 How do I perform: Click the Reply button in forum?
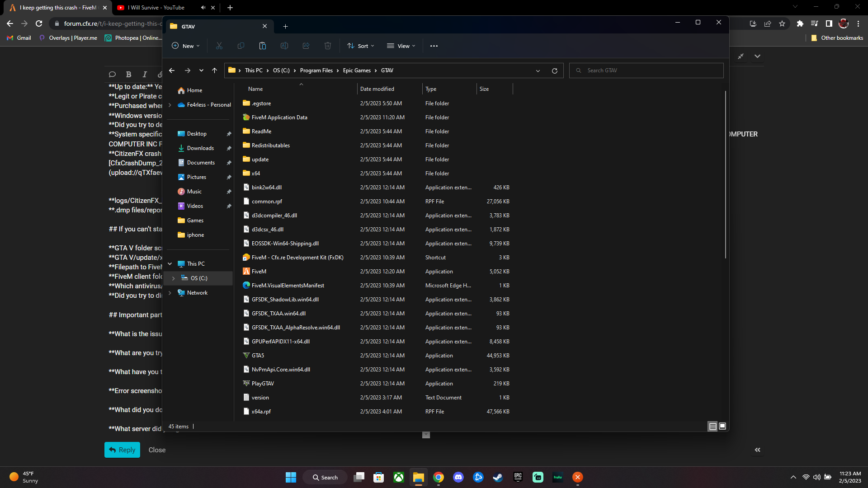(x=122, y=450)
